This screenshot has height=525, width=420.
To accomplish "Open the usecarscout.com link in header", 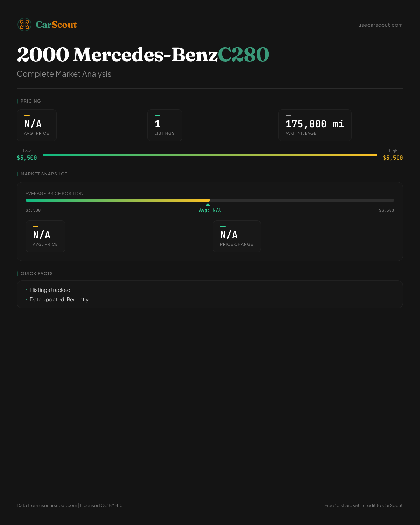I will [380, 25].
